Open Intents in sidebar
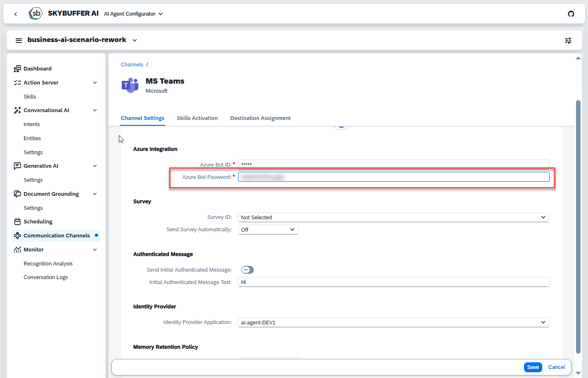Image resolution: width=588 pixels, height=378 pixels. pyautogui.click(x=32, y=124)
